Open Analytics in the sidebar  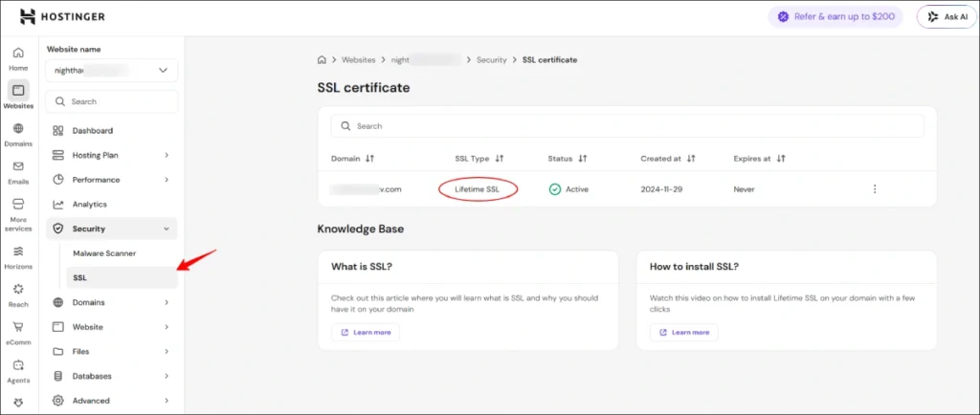click(x=112, y=204)
